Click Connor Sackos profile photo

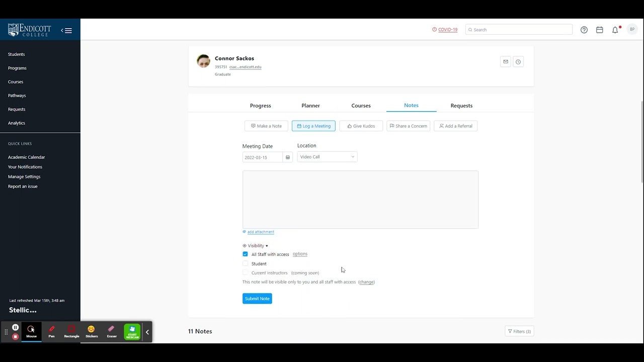(x=203, y=61)
